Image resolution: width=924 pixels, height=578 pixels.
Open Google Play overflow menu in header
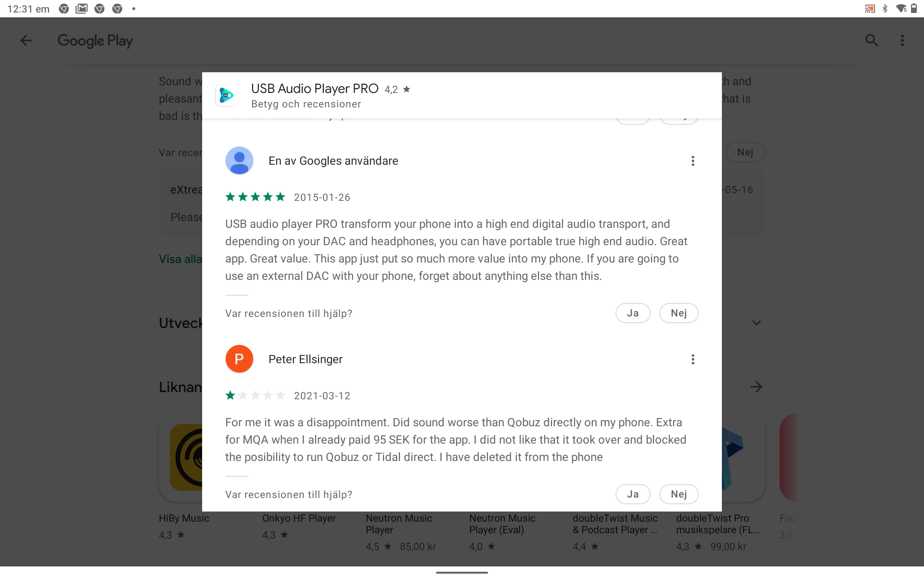902,40
